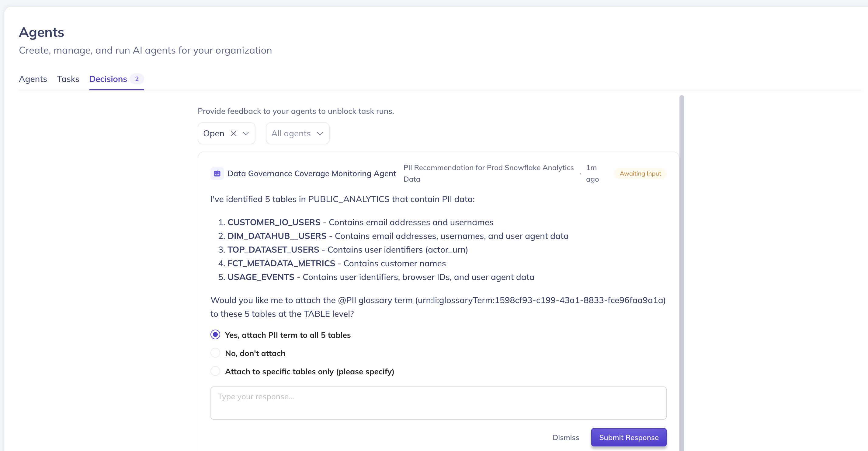This screenshot has height=451, width=868.
Task: Click Dismiss link
Action: pyautogui.click(x=565, y=437)
